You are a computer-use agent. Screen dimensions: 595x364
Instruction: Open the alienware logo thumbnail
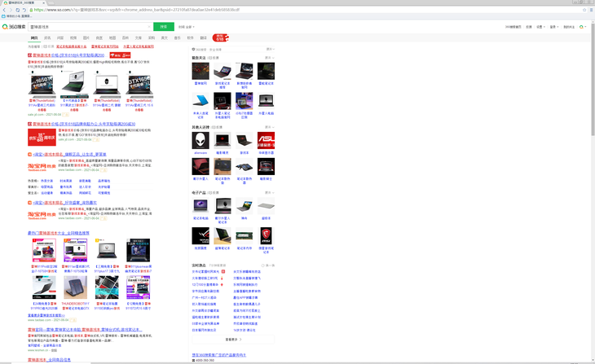click(201, 141)
